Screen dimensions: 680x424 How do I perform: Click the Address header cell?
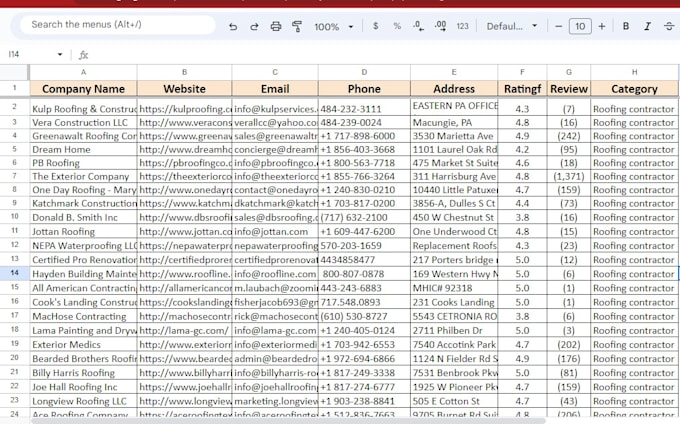point(454,88)
